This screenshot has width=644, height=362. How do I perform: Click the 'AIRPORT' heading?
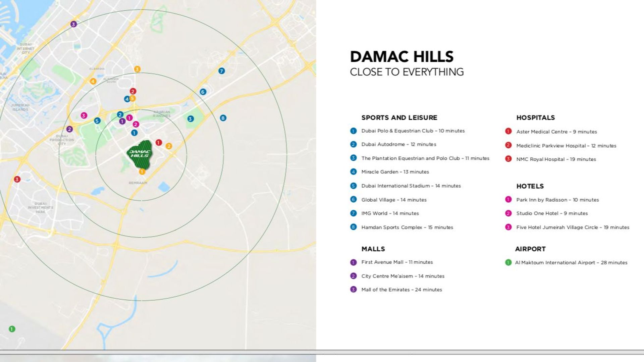[x=530, y=249]
